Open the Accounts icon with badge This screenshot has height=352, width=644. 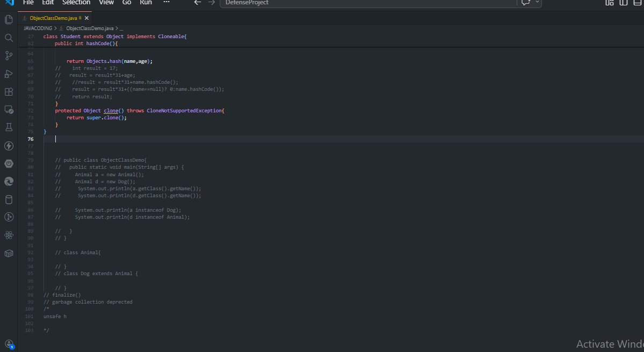(9, 344)
